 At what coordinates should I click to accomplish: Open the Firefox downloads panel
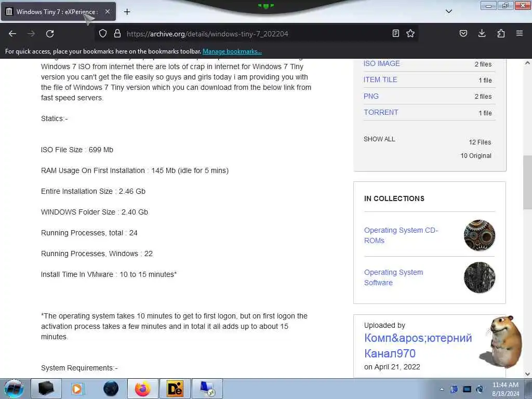tap(482, 33)
